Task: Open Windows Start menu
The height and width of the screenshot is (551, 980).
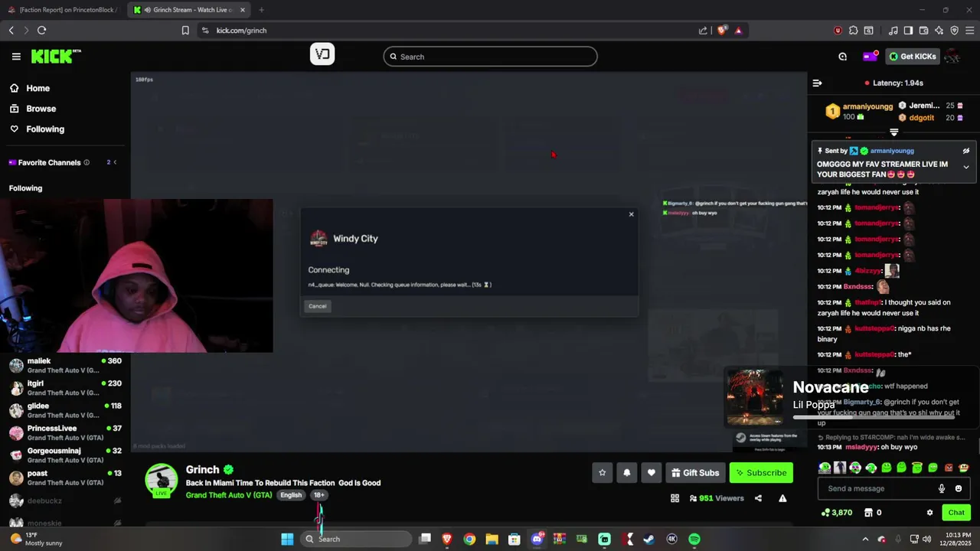Action: click(x=287, y=539)
